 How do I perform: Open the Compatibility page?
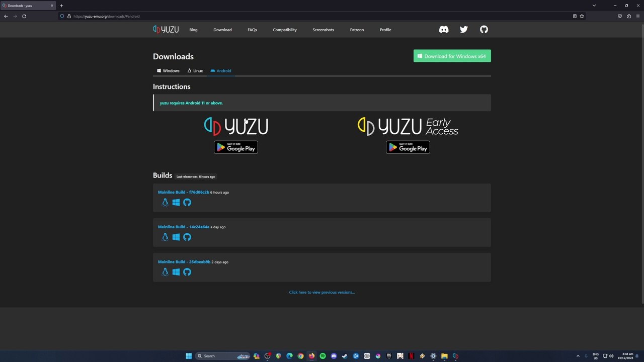point(285,30)
